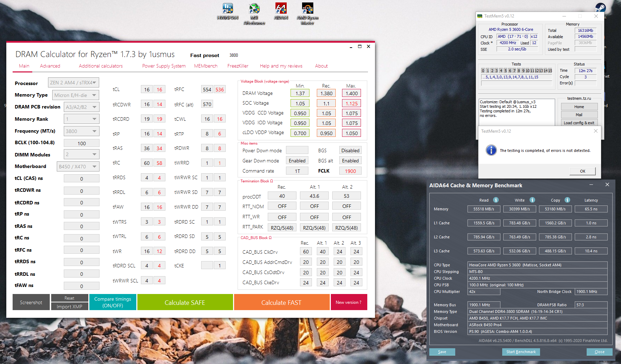The image size is (621, 364).
Task: Click the cLDO VDDP Voltage Min. value 0.700
Action: tap(300, 133)
